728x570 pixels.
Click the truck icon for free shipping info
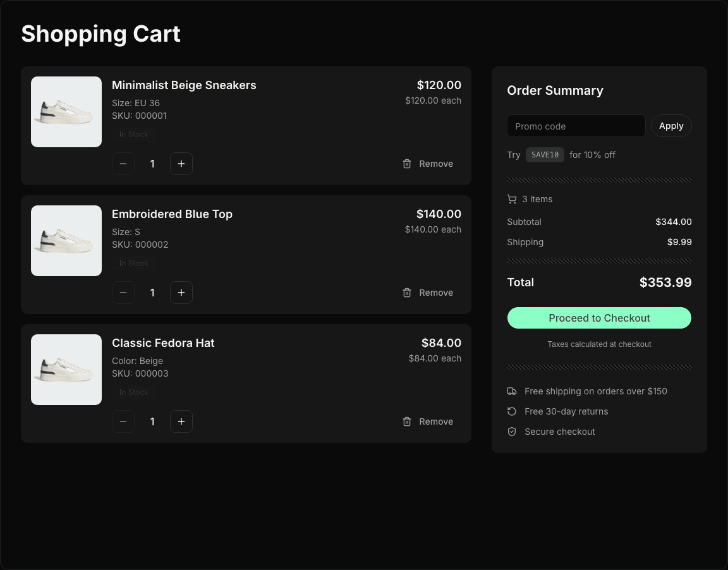pos(512,391)
